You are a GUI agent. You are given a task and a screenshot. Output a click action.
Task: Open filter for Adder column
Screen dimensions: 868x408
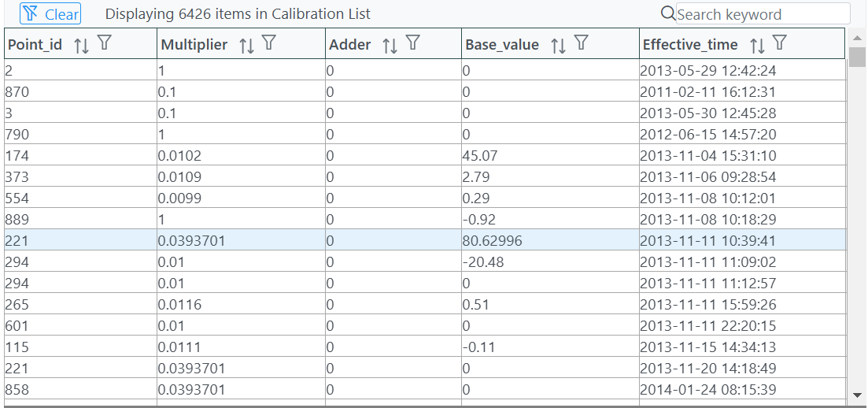412,43
